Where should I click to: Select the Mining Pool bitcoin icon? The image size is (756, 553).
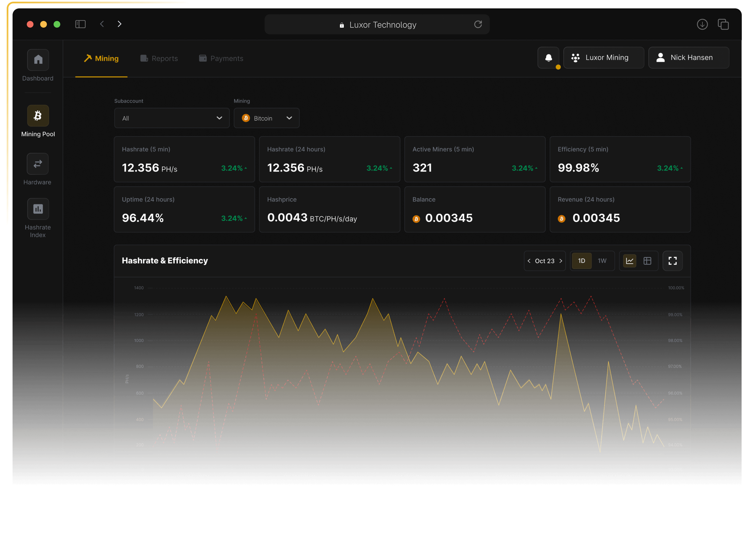[38, 115]
